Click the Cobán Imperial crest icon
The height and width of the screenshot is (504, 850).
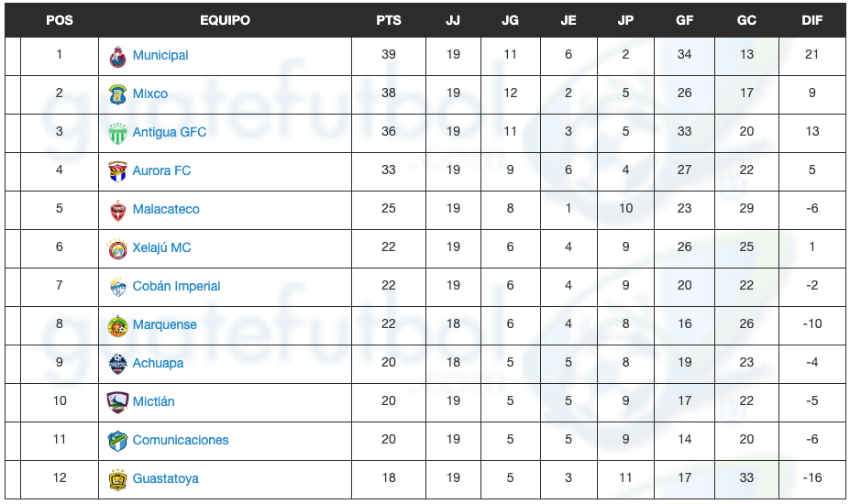pos(117,287)
